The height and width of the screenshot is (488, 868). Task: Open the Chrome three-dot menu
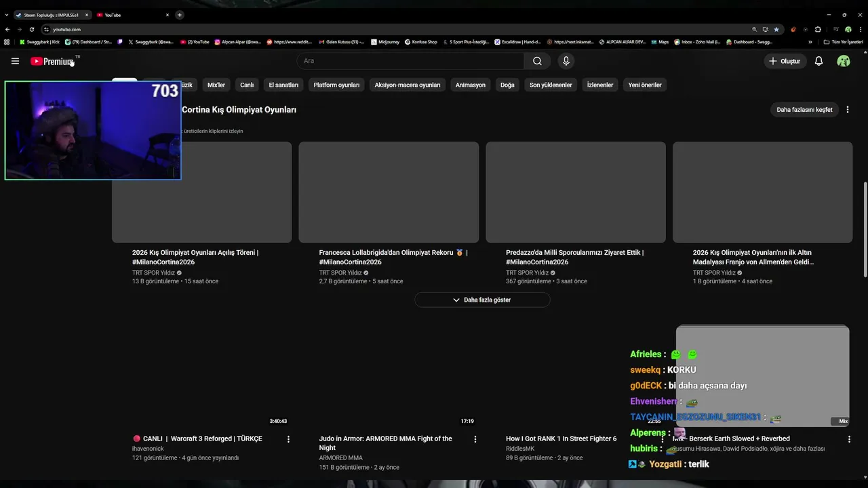(x=860, y=29)
